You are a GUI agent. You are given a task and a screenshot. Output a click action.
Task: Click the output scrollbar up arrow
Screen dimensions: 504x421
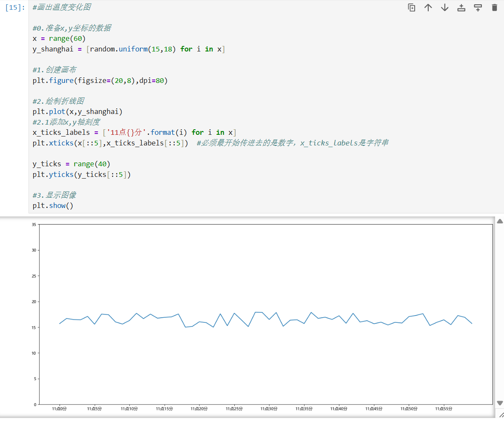click(x=500, y=221)
